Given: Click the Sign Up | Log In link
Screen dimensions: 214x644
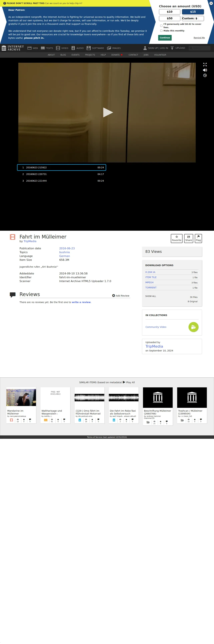Looking at the screenshot, I should 158,48.
